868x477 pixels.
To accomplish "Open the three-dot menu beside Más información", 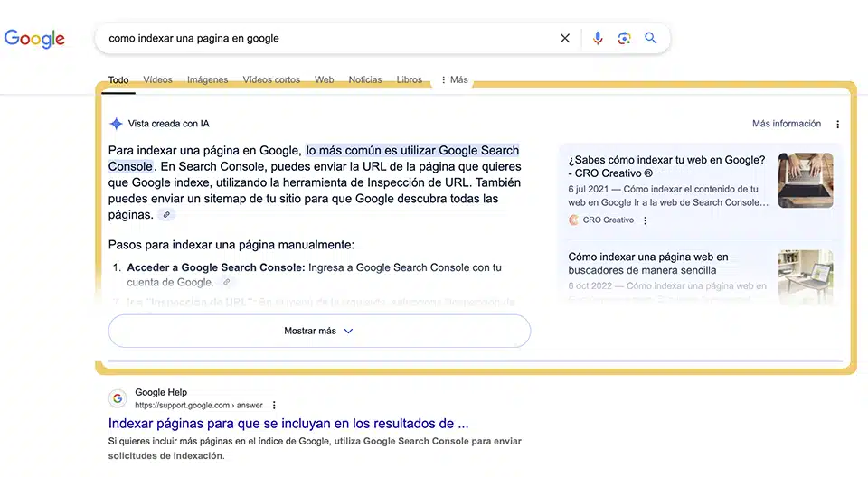I will [x=837, y=125].
